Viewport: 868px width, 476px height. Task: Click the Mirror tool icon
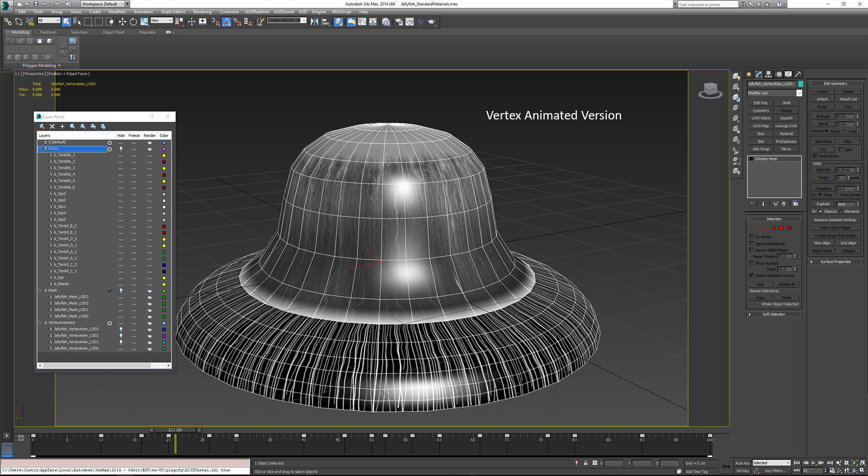[314, 21]
